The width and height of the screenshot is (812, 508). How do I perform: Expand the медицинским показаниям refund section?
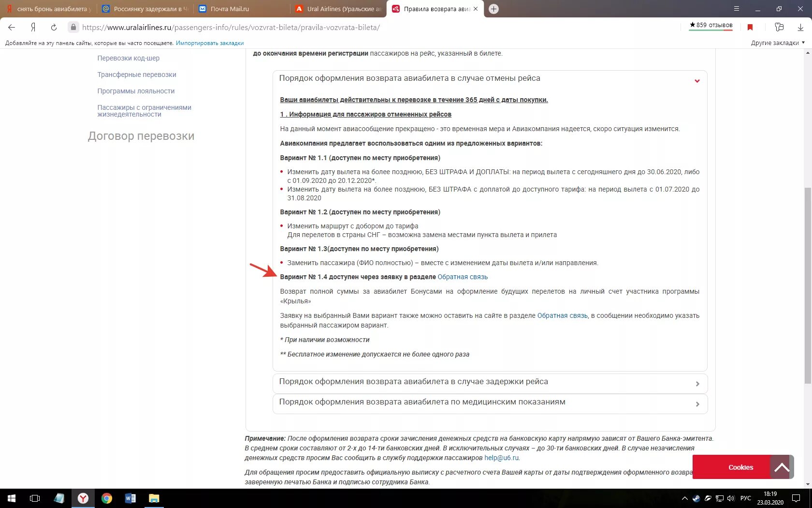490,403
